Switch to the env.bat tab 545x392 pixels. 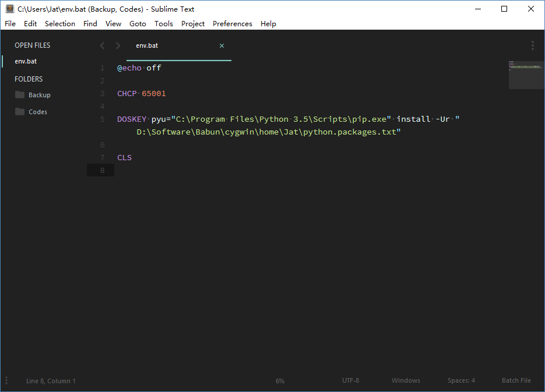147,45
